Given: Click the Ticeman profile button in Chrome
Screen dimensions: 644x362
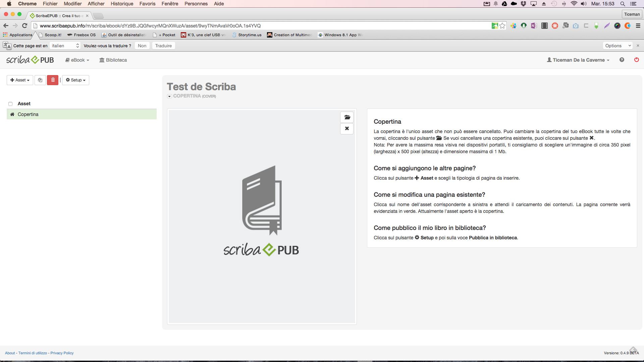Looking at the screenshot, I should pyautogui.click(x=632, y=14).
